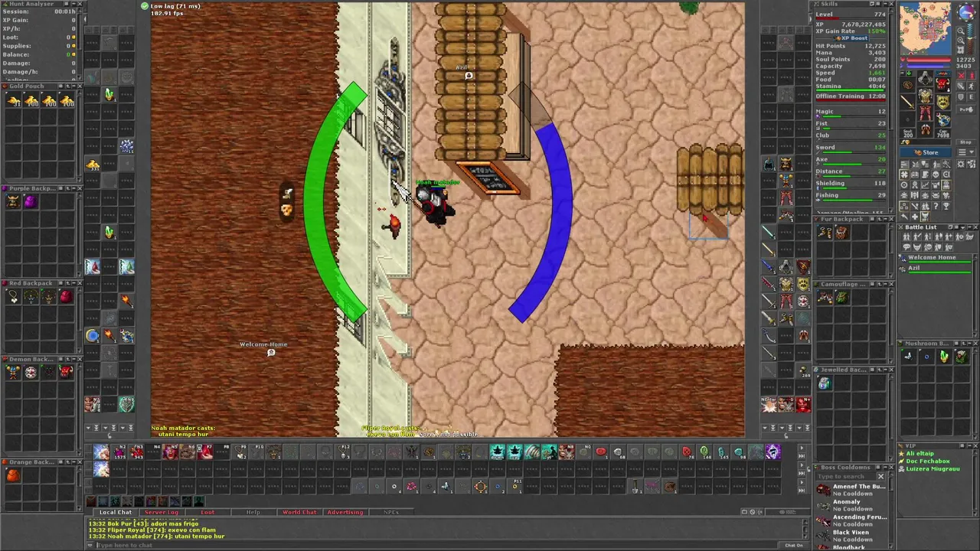Click the boots equipment slot

[926, 129]
